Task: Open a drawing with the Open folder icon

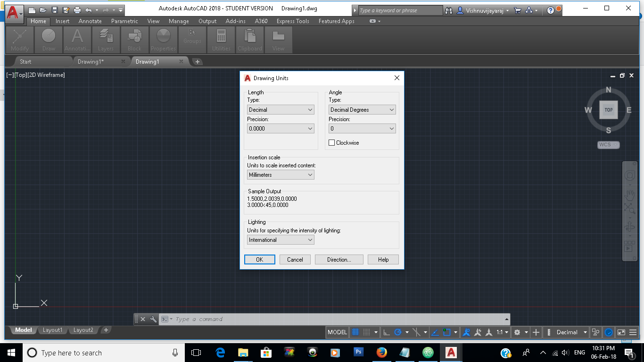Action: pyautogui.click(x=43, y=10)
